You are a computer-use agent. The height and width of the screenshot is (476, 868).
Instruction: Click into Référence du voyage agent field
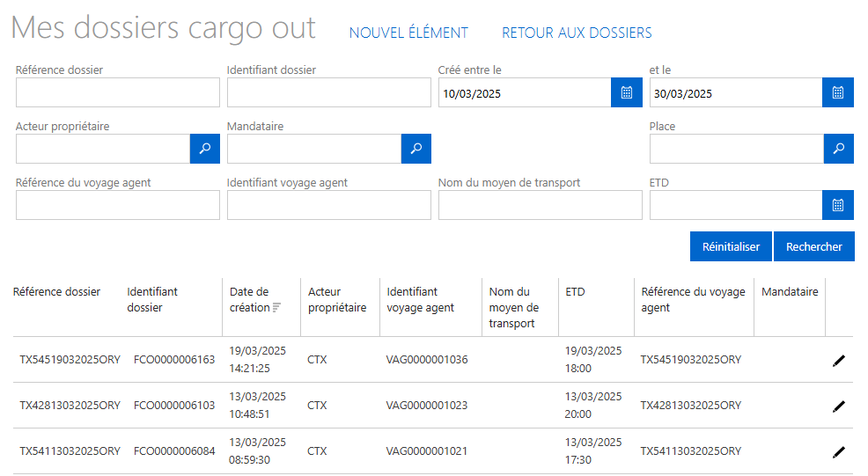(117, 205)
